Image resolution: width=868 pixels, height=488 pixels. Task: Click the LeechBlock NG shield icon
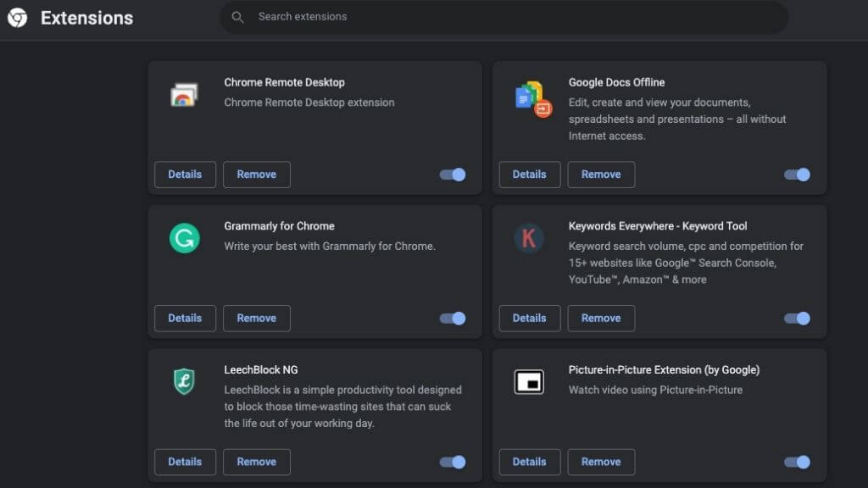[184, 382]
